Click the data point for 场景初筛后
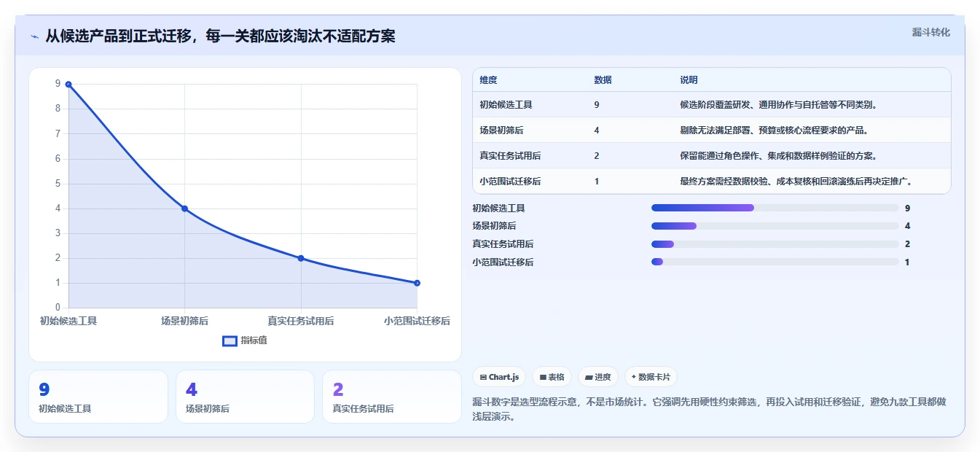The width and height of the screenshot is (980, 452). pos(184,209)
